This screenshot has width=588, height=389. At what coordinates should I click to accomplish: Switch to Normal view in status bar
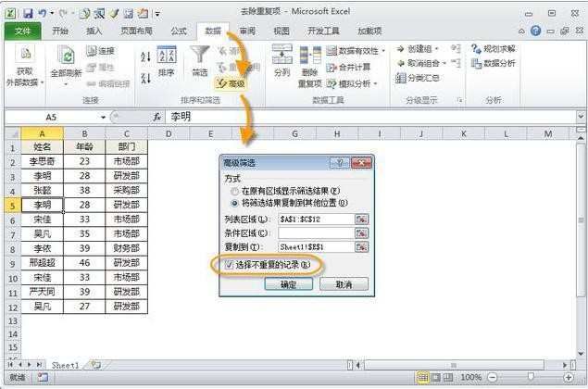point(422,377)
